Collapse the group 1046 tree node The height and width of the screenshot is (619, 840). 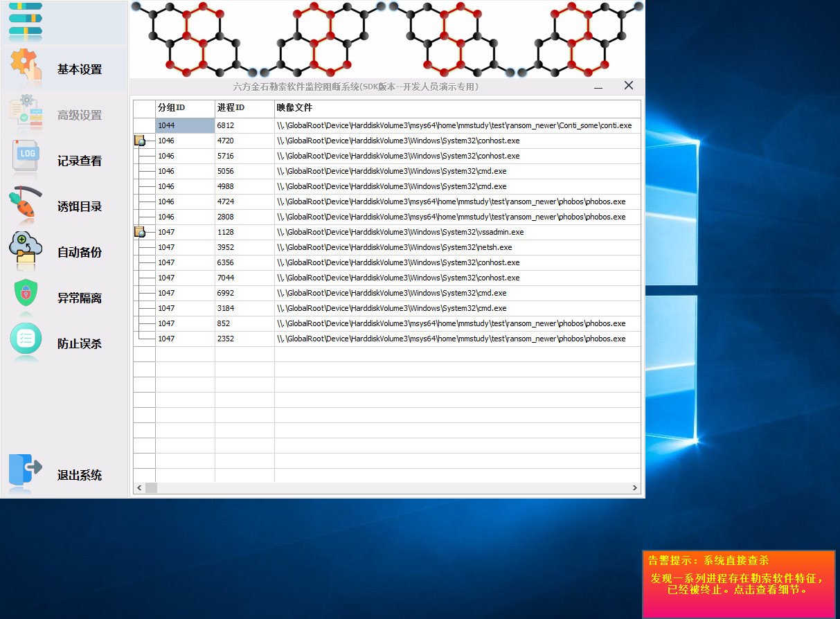pyautogui.click(x=140, y=141)
